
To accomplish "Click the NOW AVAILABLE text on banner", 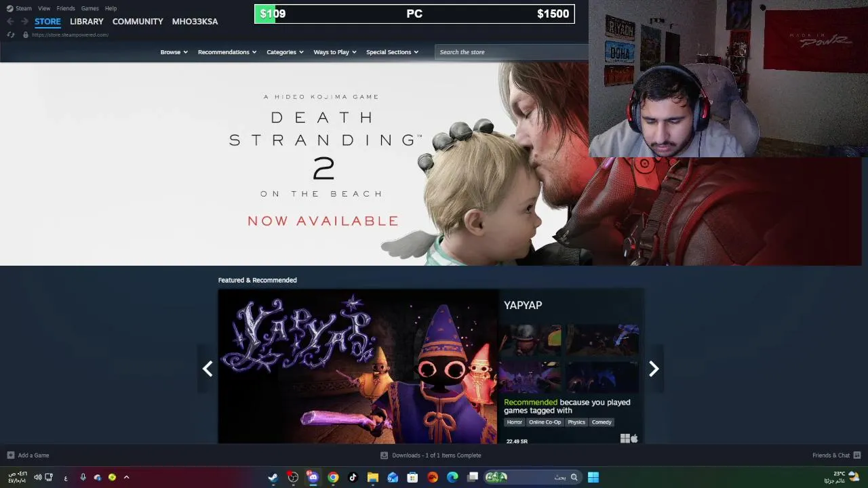I will tap(323, 221).
